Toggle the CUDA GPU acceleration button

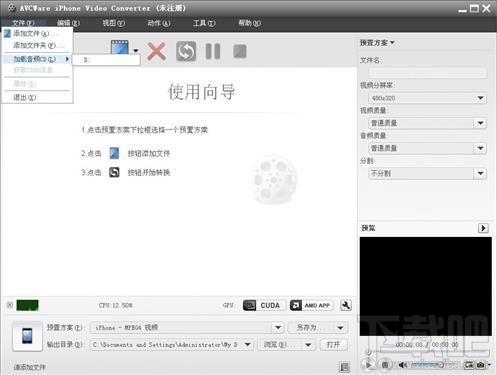pyautogui.click(x=264, y=305)
